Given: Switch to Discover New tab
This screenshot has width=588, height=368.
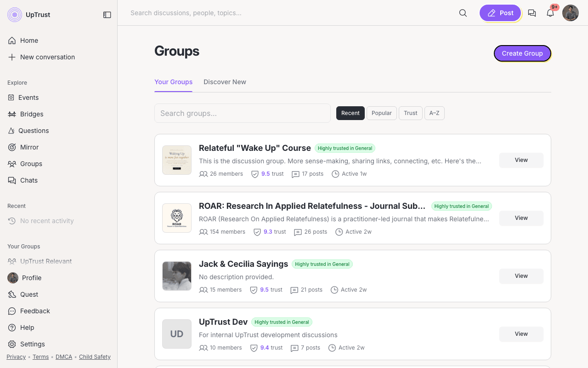Looking at the screenshot, I should click(x=225, y=82).
